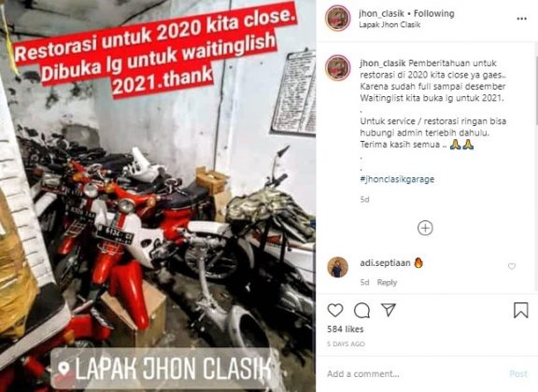
Task: Open jhon_clasik avatar beside caption
Action: pos(338,67)
